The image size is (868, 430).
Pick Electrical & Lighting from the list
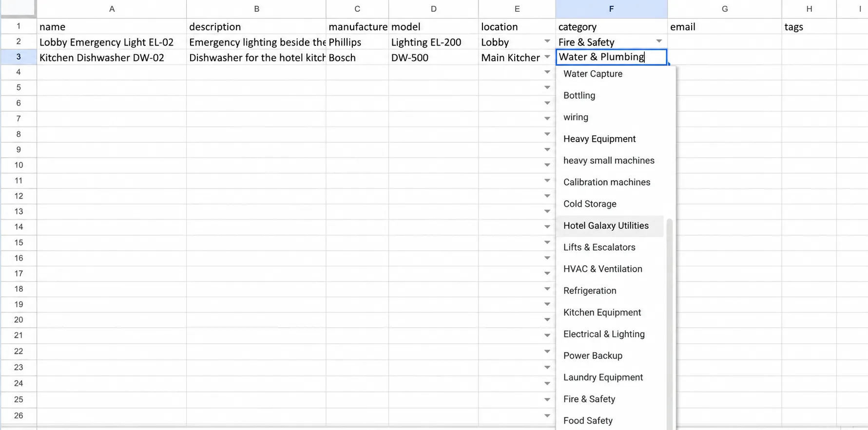610,334
